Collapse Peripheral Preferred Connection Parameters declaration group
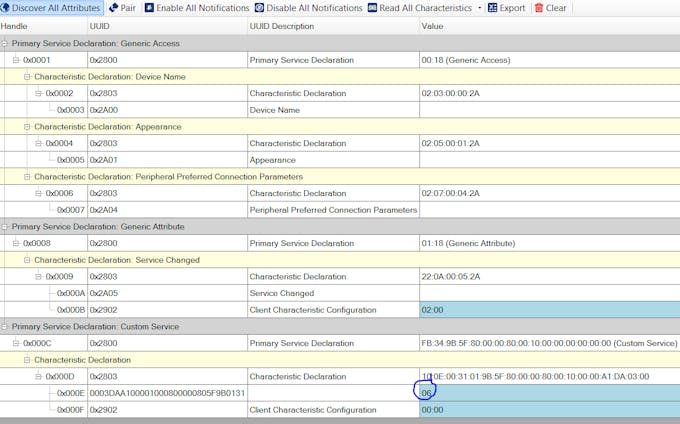The image size is (680, 424). coord(27,176)
